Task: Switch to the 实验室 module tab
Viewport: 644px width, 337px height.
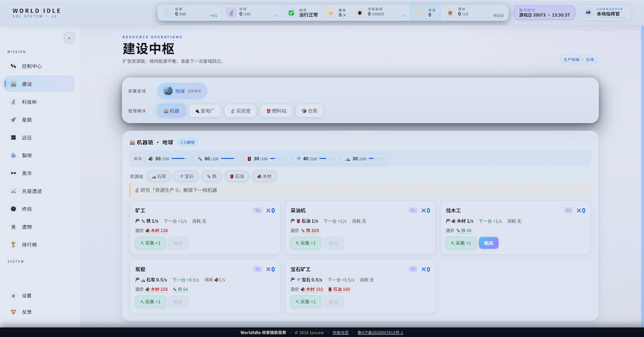Action: click(240, 111)
